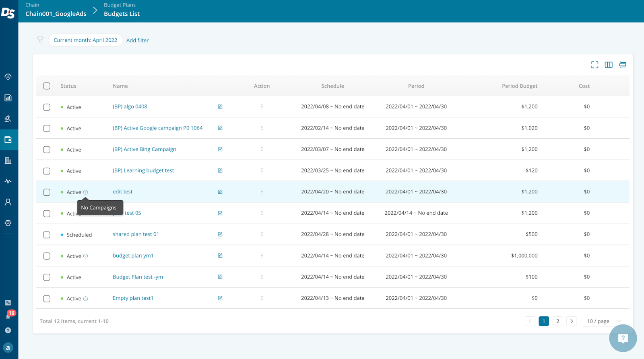Image resolution: width=644 pixels, height=359 pixels.
Task: Open the building icon in sidebar
Action: coord(8,160)
